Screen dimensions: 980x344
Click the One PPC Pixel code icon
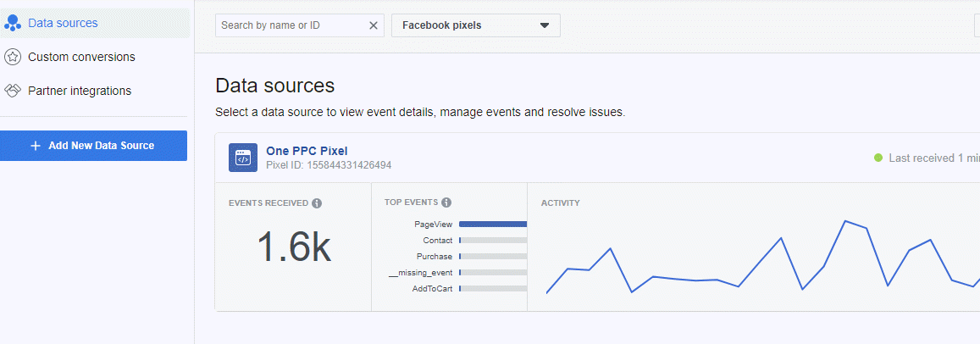coord(243,158)
